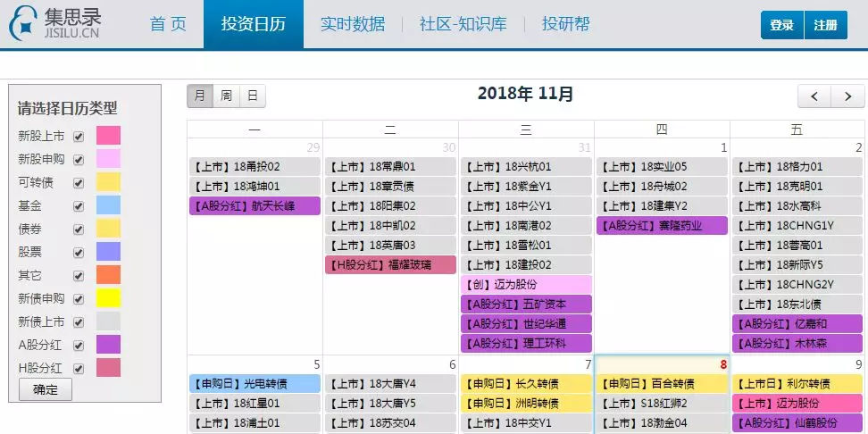This screenshot has width=868, height=434.
Task: Go to next month arrow
Action: 847,96
